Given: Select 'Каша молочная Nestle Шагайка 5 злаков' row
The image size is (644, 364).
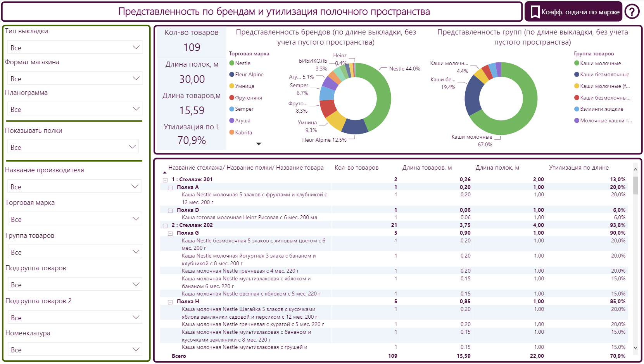Looking at the screenshot, I should pos(394,313).
